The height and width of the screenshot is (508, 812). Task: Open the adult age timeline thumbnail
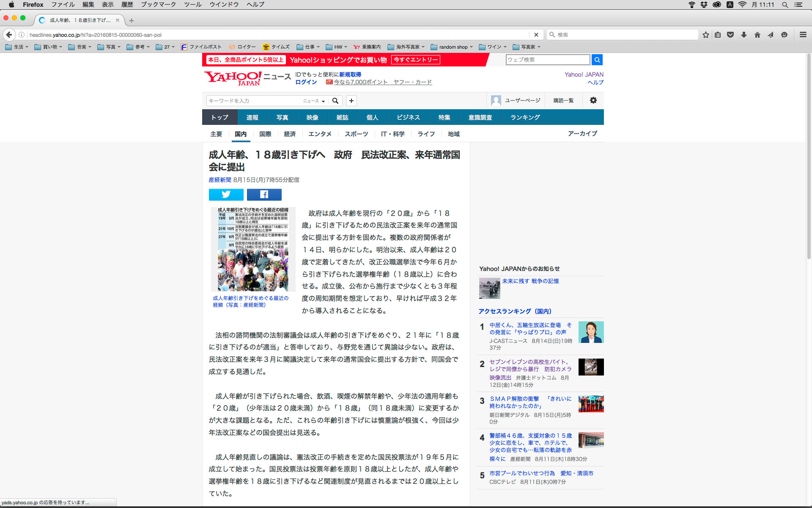(253, 249)
